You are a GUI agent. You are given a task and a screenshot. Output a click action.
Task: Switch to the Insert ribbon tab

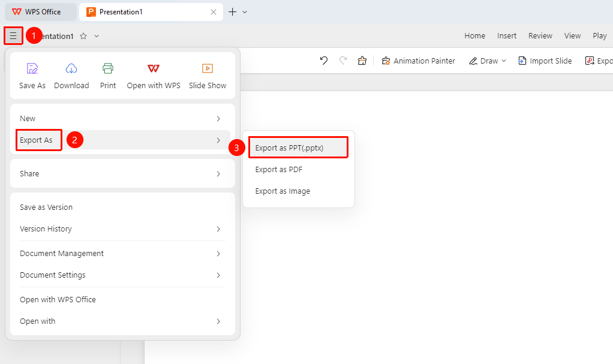click(x=507, y=35)
